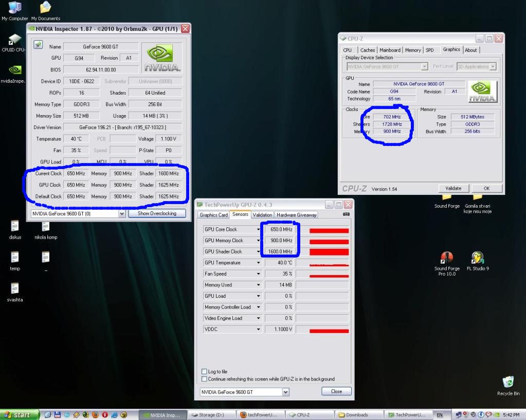This screenshot has height=420, width=526.
Task: Click the floppy disk quick launch icon
Action: pos(57,415)
